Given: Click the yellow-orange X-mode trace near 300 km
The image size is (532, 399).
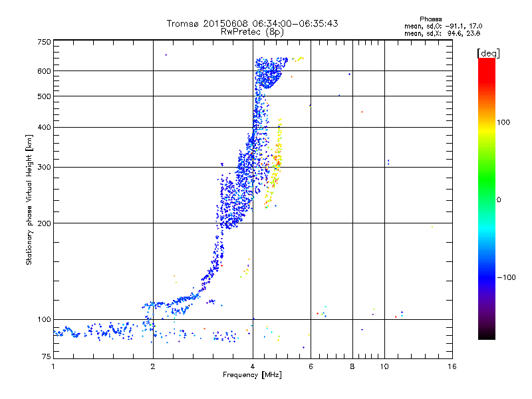Looking at the screenshot, I should (x=274, y=163).
